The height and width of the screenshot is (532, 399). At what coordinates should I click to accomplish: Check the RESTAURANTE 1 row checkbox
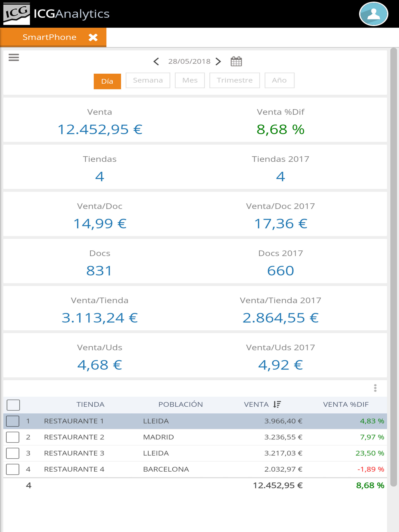13,421
